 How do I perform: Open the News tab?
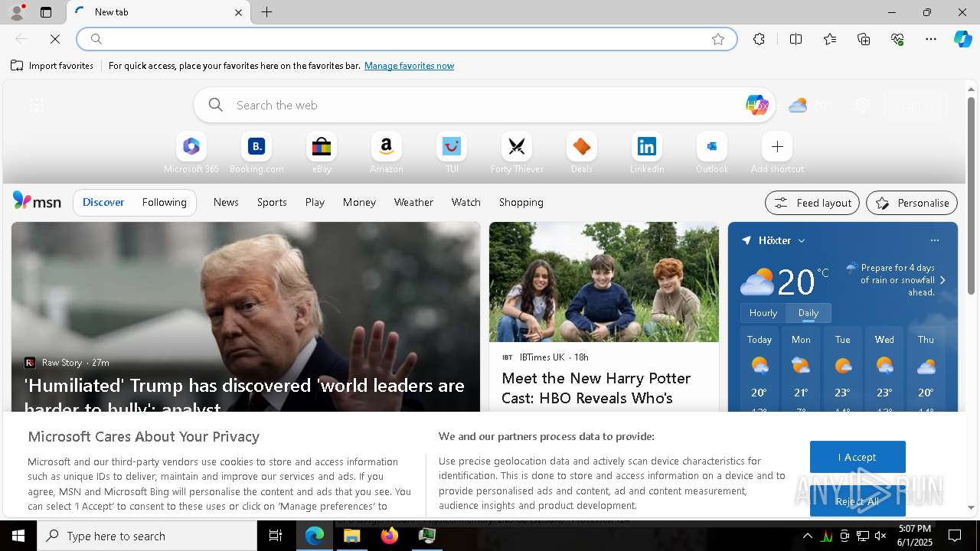226,202
